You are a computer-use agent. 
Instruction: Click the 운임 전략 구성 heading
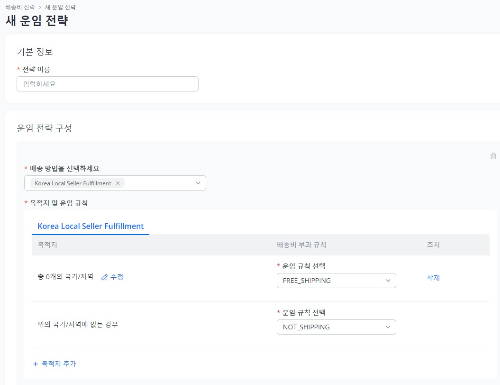pyautogui.click(x=44, y=128)
